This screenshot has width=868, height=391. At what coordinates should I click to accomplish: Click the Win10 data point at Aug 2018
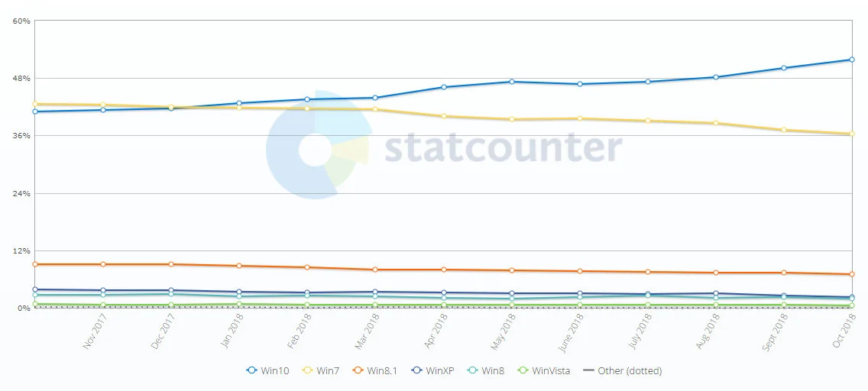[x=716, y=77]
